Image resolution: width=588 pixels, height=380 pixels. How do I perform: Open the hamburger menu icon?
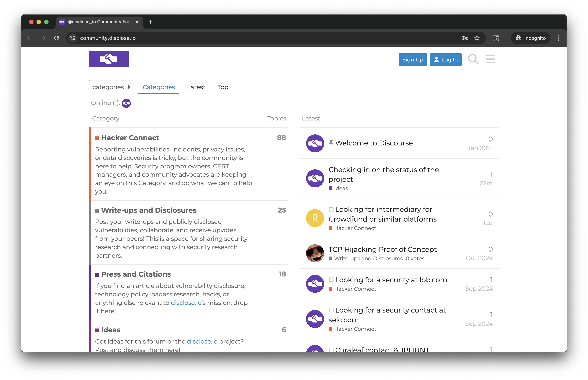click(x=490, y=59)
